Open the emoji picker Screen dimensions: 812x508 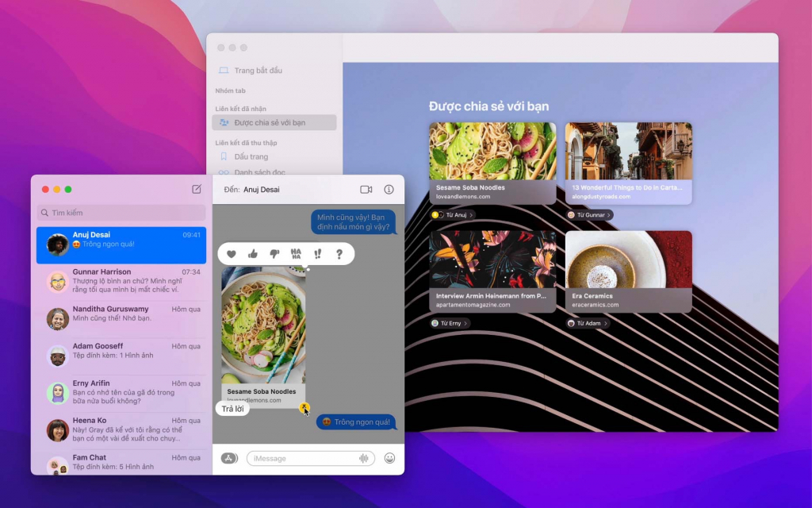[x=389, y=458]
